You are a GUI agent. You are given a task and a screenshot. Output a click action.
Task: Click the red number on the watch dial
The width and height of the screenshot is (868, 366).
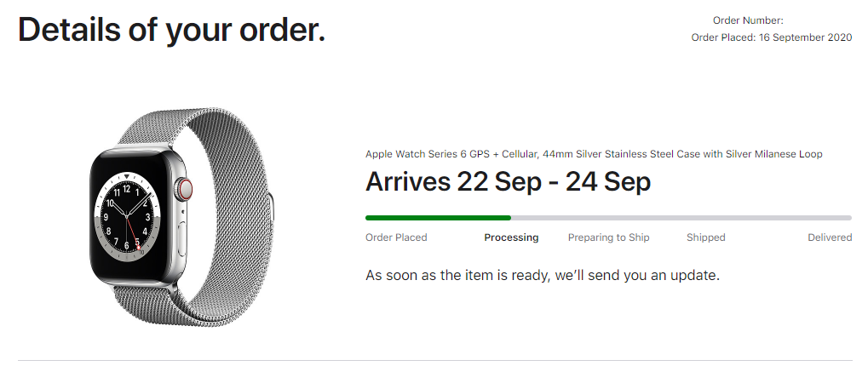(137, 243)
